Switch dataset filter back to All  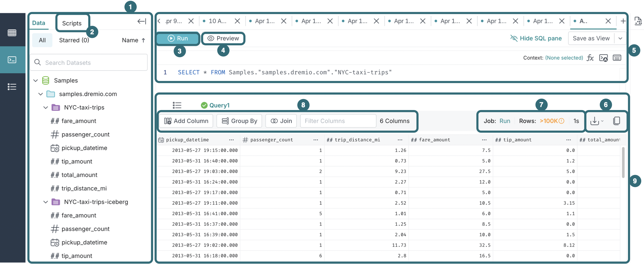click(42, 40)
